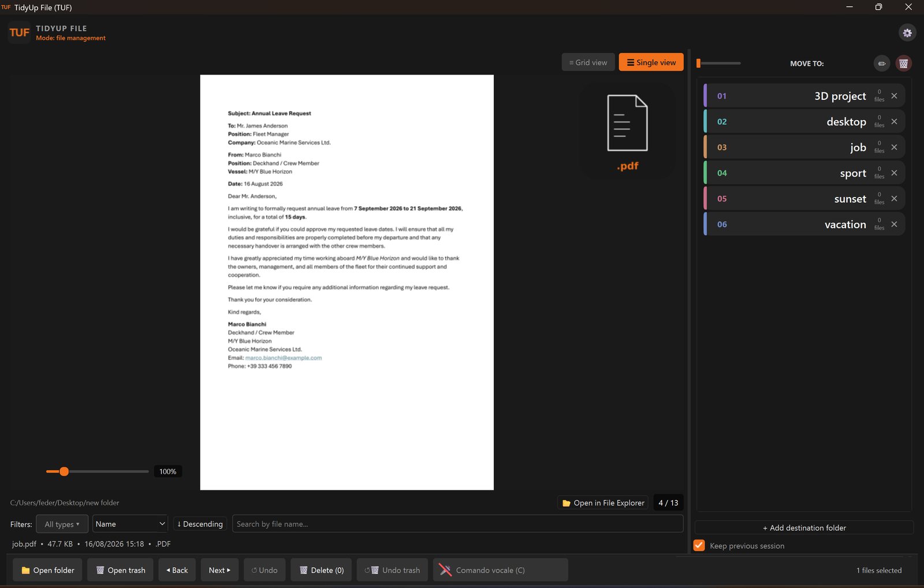
Task: Click the PDF document preview page
Action: click(x=347, y=282)
